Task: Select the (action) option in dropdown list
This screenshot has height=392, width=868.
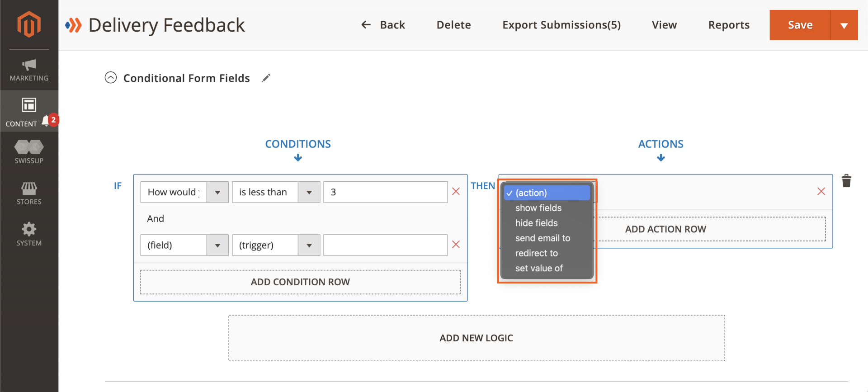Action: [x=547, y=193]
